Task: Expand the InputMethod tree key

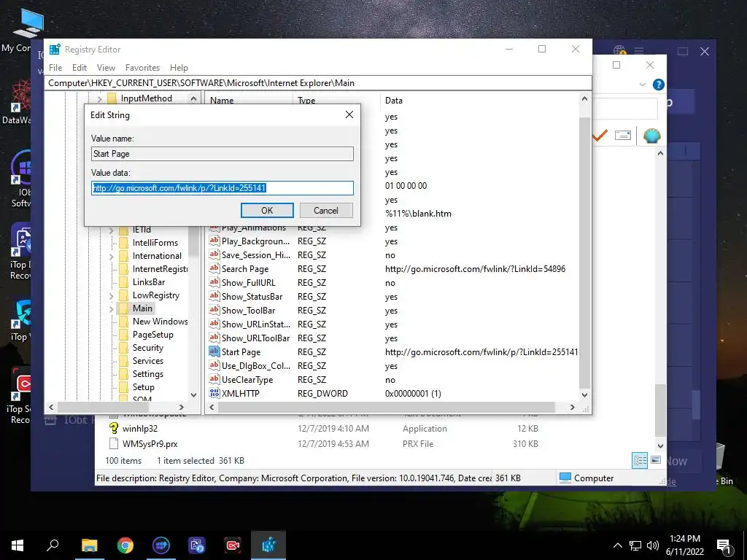Action: click(99, 98)
